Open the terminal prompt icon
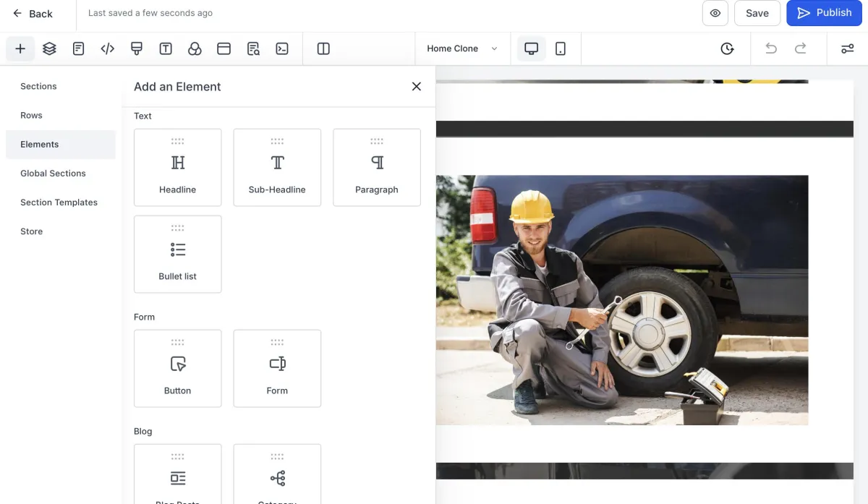This screenshot has width=868, height=504. [x=282, y=48]
